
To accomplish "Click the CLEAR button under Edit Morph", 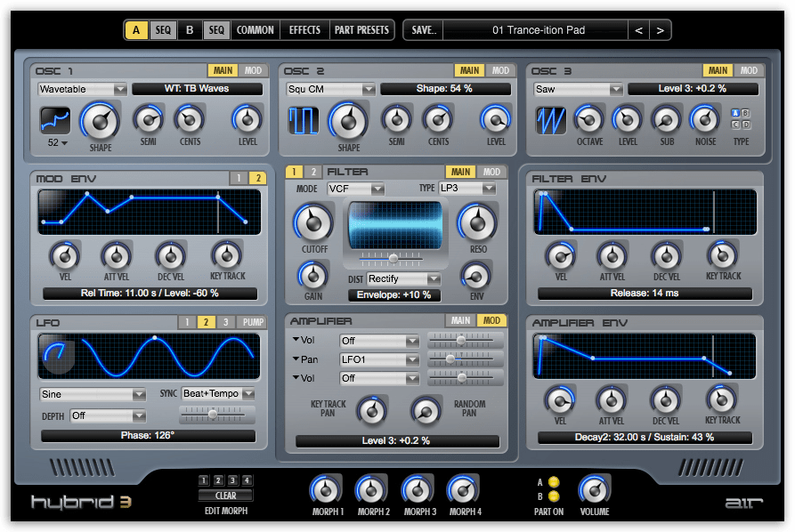I will 226,496.
